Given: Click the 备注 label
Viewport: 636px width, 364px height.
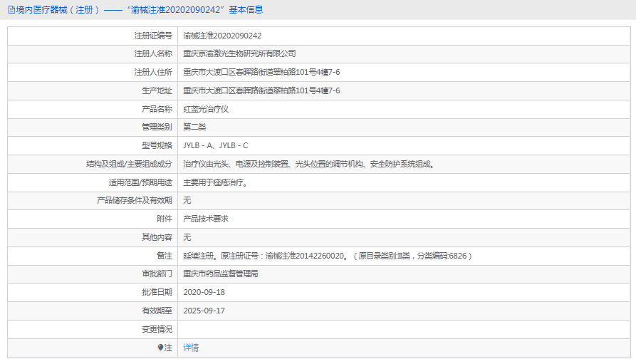Looking at the screenshot, I should (165, 256).
